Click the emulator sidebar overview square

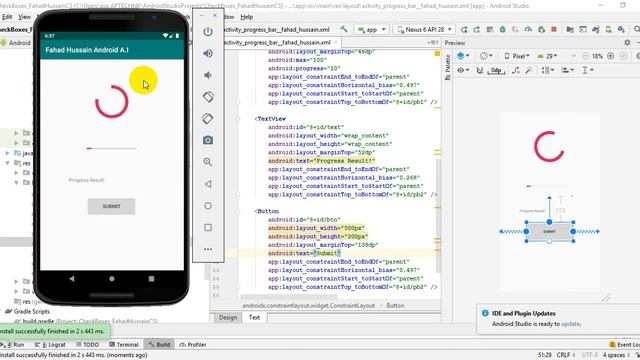click(208, 227)
